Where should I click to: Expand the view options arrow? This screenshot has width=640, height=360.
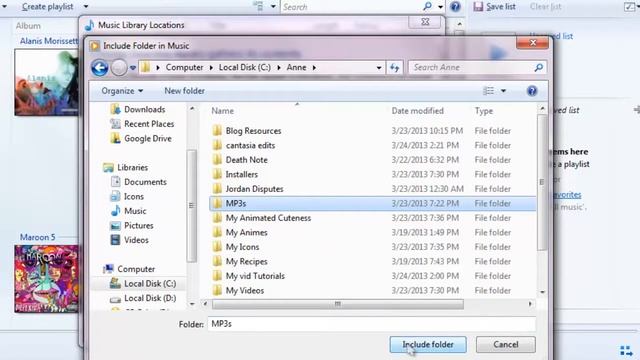click(503, 91)
